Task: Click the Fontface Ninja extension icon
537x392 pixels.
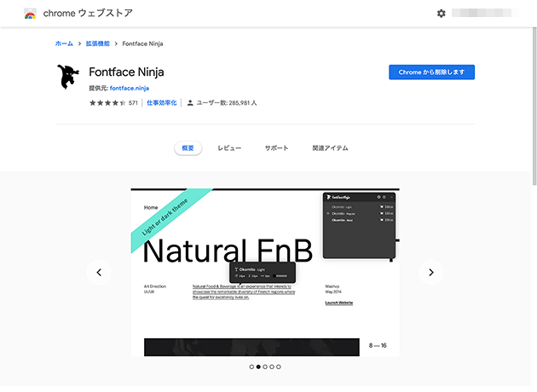Action: (x=68, y=77)
